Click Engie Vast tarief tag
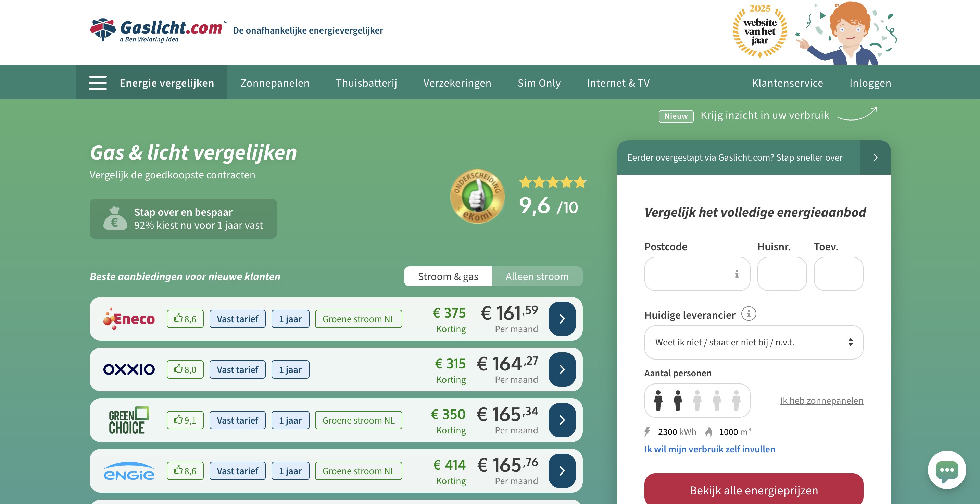The image size is (980, 504). click(237, 471)
